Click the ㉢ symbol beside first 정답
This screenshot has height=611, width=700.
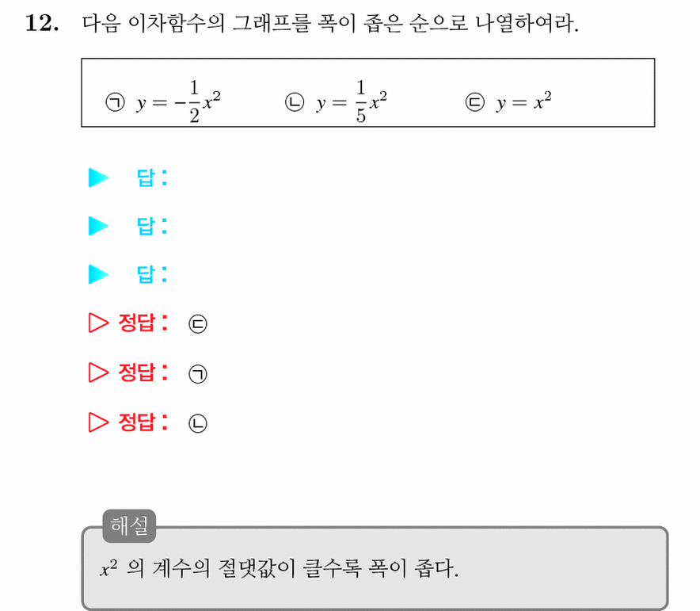(x=198, y=324)
